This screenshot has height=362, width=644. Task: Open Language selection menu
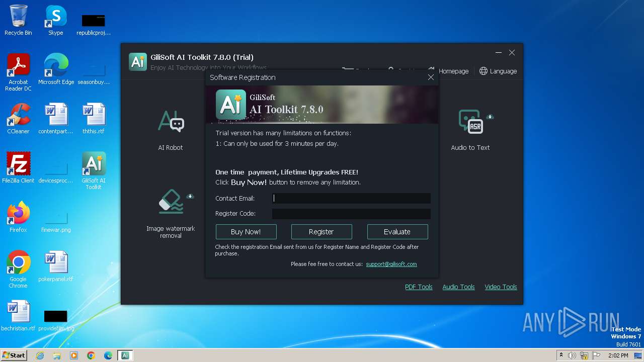pos(498,71)
